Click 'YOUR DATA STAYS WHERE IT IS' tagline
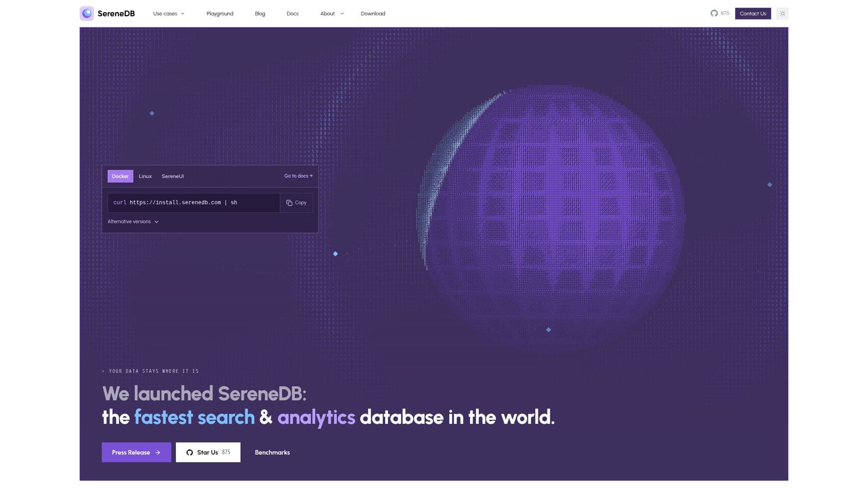 (154, 371)
